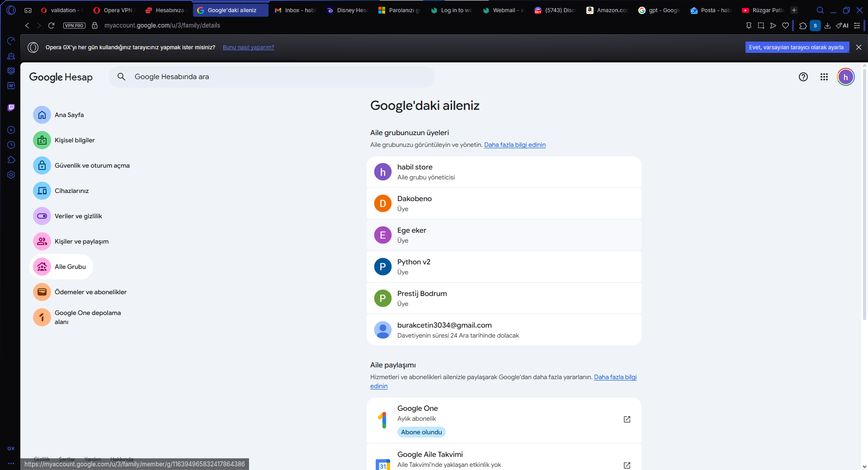Go back to the previous page

point(27,25)
